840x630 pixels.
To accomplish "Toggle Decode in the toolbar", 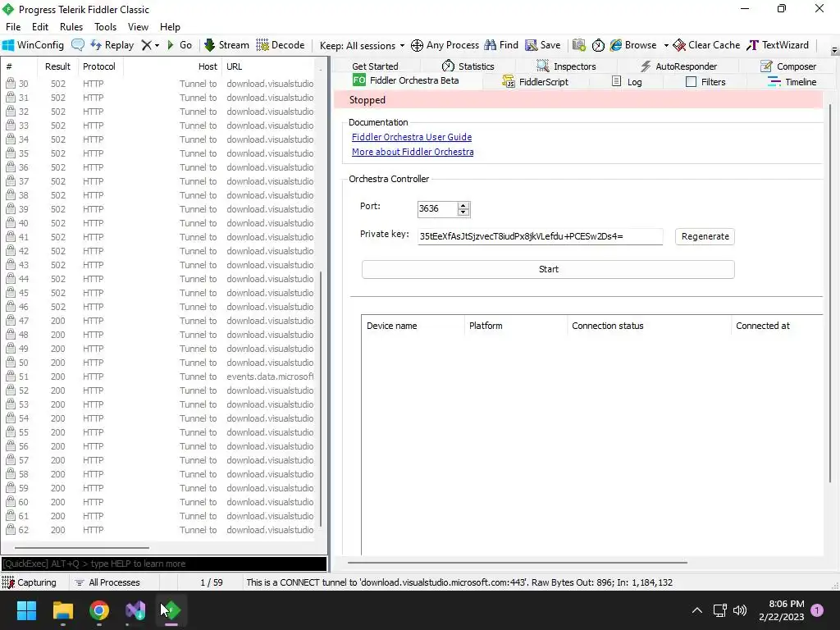I will [281, 45].
